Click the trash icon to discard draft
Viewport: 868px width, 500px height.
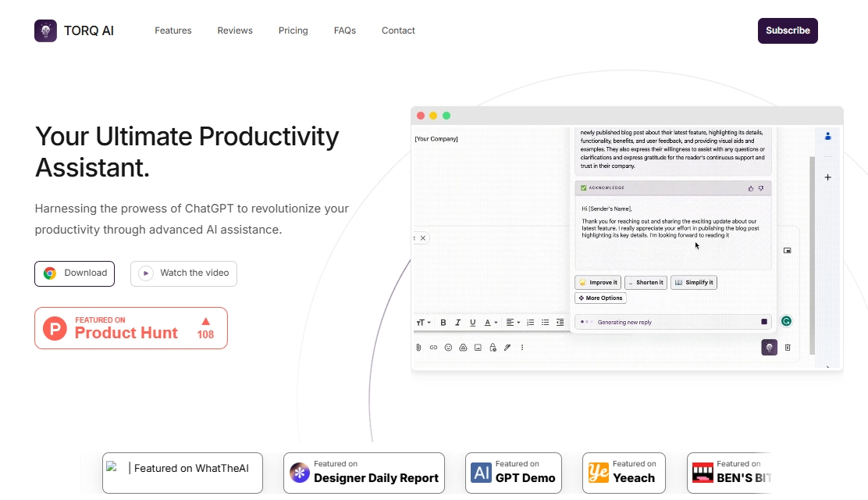[x=788, y=348]
